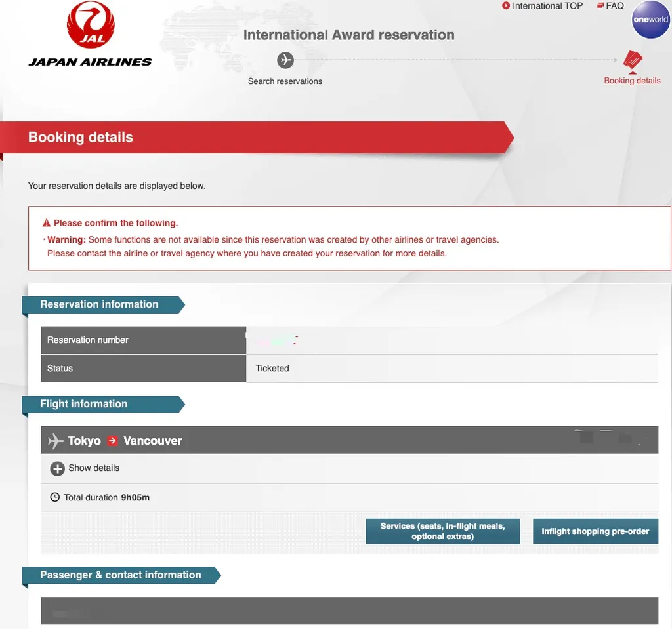The image size is (672, 629).
Task: Click the FAQ window icon
Action: coord(600,5)
